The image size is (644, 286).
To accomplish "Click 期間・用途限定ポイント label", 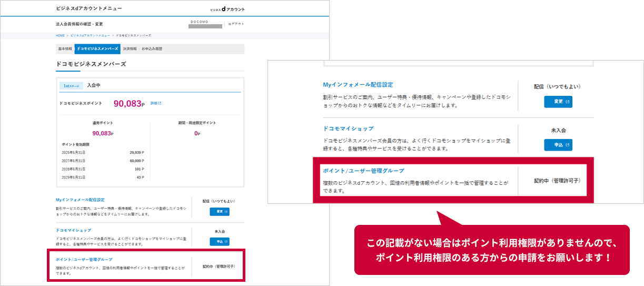I will click(197, 123).
